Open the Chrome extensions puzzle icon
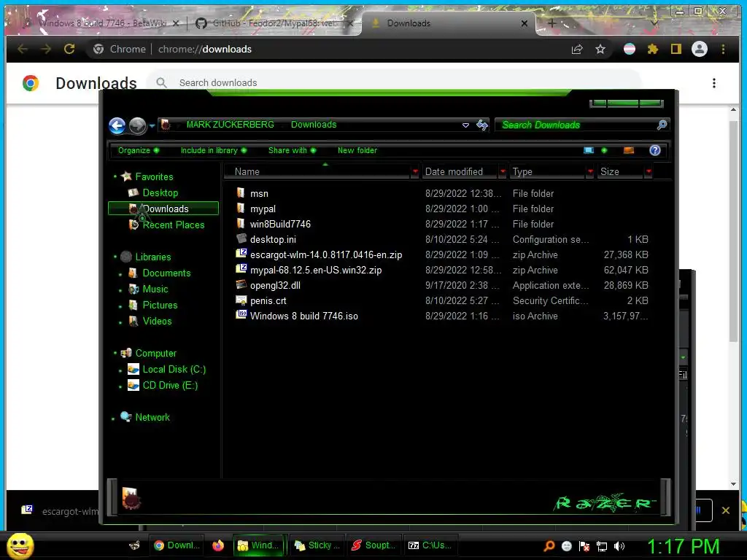 tap(653, 49)
